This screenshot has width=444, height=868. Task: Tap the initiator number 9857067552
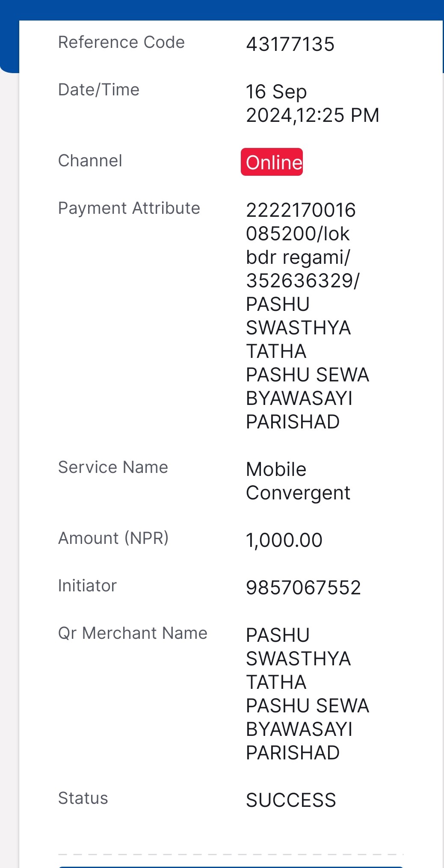(x=303, y=588)
